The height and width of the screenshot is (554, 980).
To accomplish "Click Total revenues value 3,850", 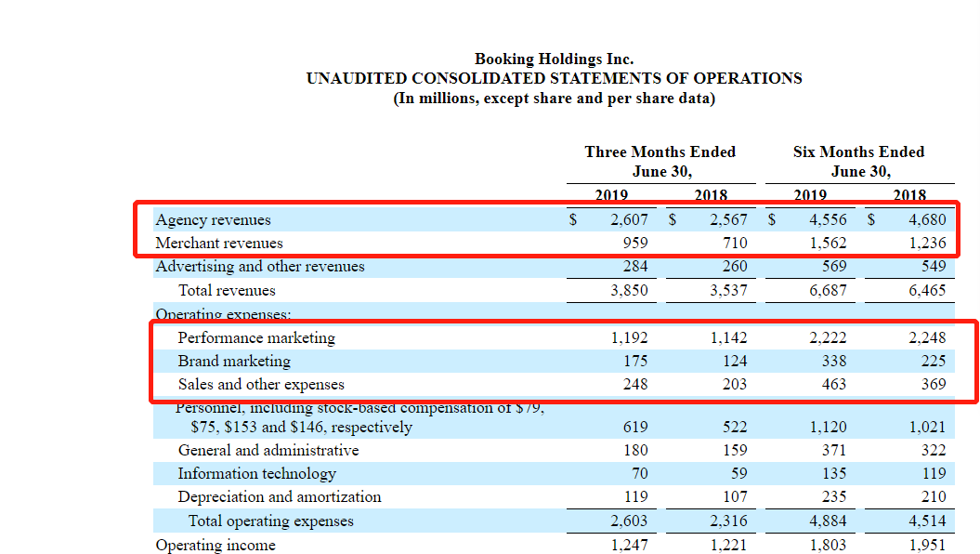I will point(629,291).
